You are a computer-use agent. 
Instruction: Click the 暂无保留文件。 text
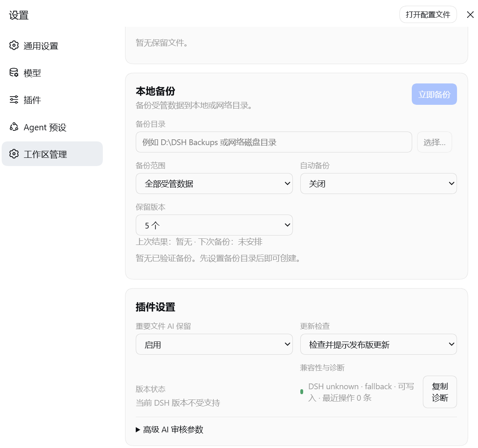click(162, 43)
